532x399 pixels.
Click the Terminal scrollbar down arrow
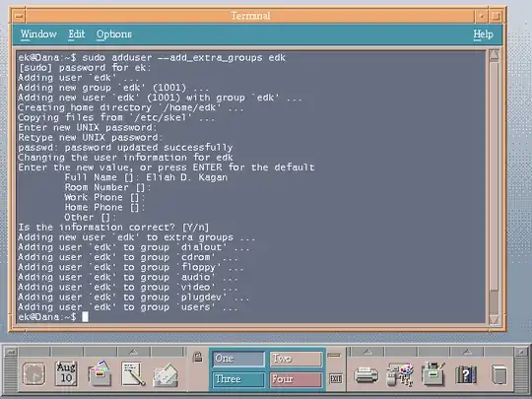[494, 319]
